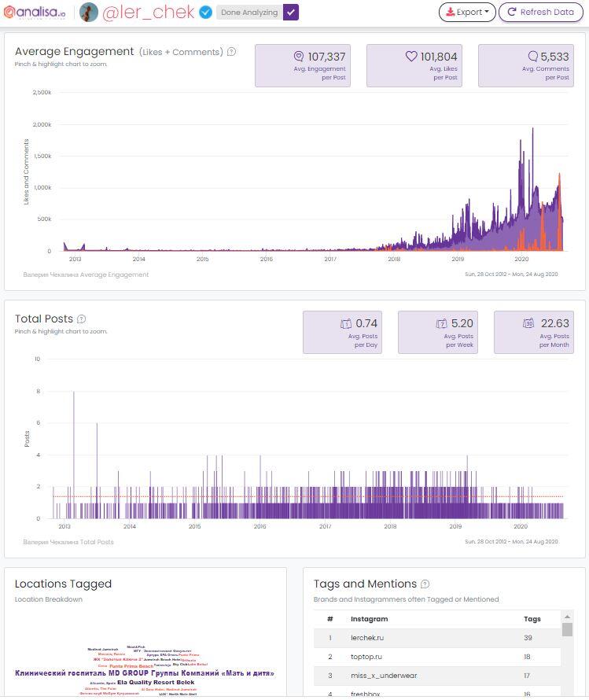Select the miss_x_underwear table row
Viewport: 589px width, 700px height.
coord(437,676)
